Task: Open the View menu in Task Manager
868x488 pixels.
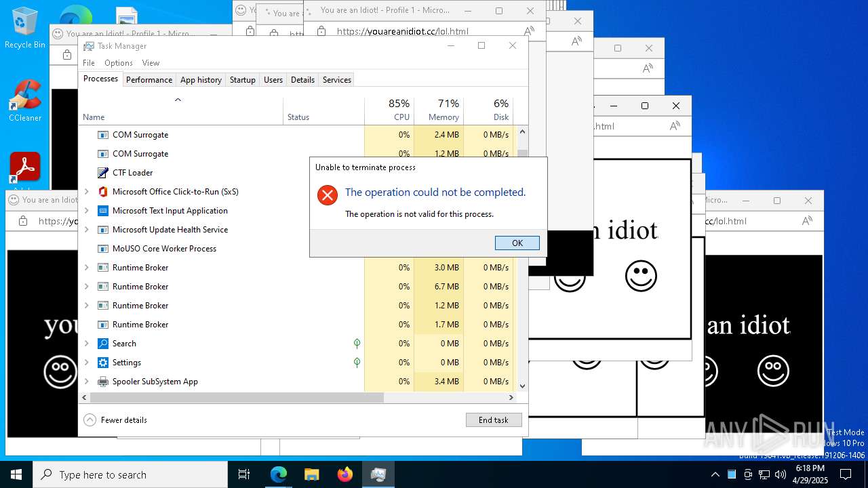Action: click(x=151, y=62)
